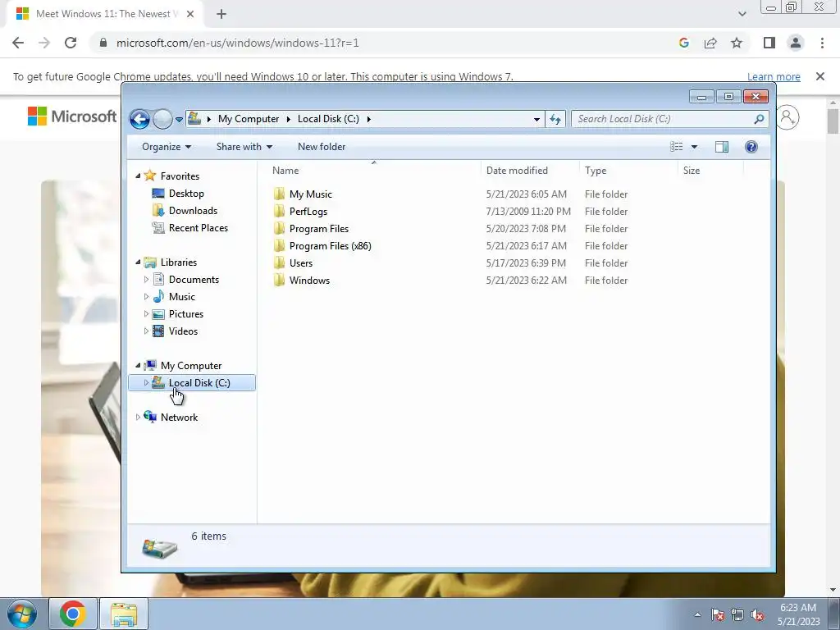Select My Computer breadcrumb in address bar
The height and width of the screenshot is (630, 840).
pyautogui.click(x=248, y=119)
